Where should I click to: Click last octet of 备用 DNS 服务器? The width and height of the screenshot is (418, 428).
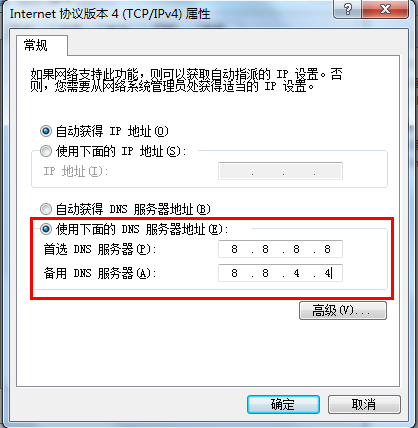click(x=327, y=273)
